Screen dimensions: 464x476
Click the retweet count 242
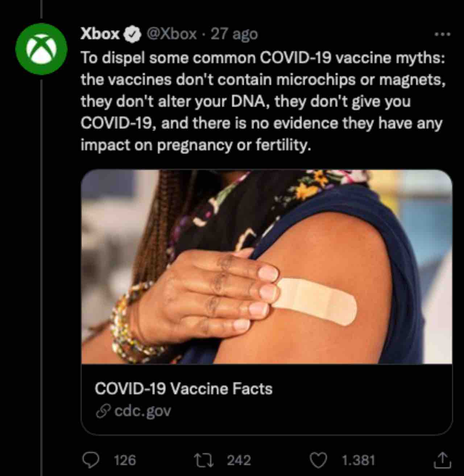[x=239, y=460]
